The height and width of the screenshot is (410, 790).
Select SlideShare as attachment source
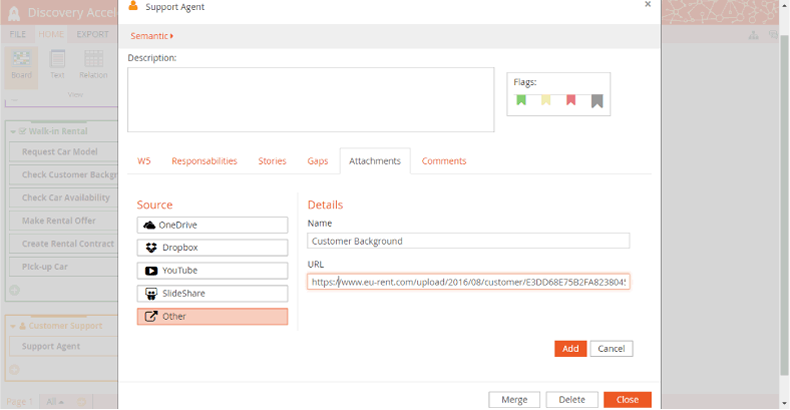[x=212, y=294]
